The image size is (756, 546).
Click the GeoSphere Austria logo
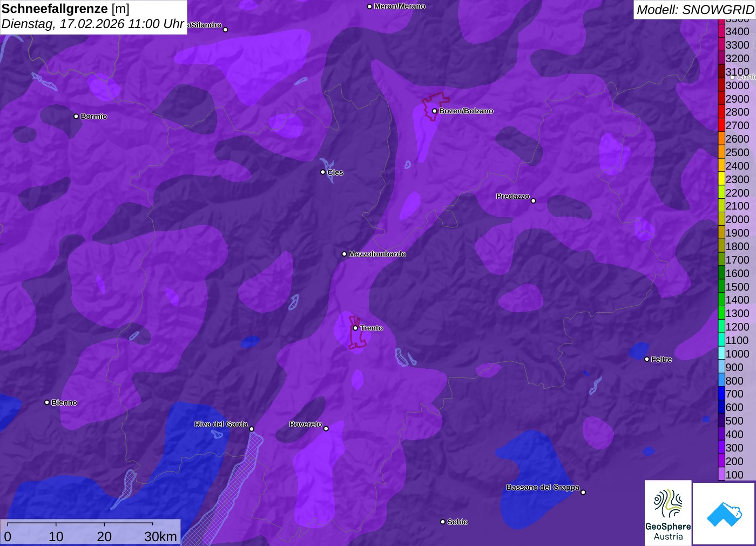pos(668,513)
